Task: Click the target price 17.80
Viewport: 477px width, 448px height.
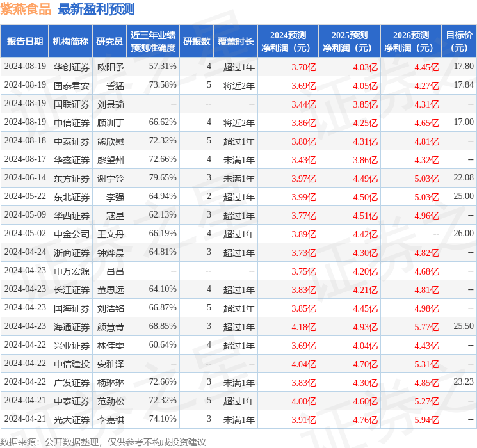Action: click(x=464, y=67)
